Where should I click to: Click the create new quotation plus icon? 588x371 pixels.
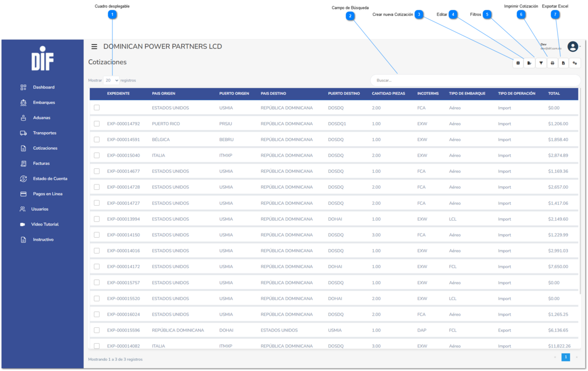point(518,63)
